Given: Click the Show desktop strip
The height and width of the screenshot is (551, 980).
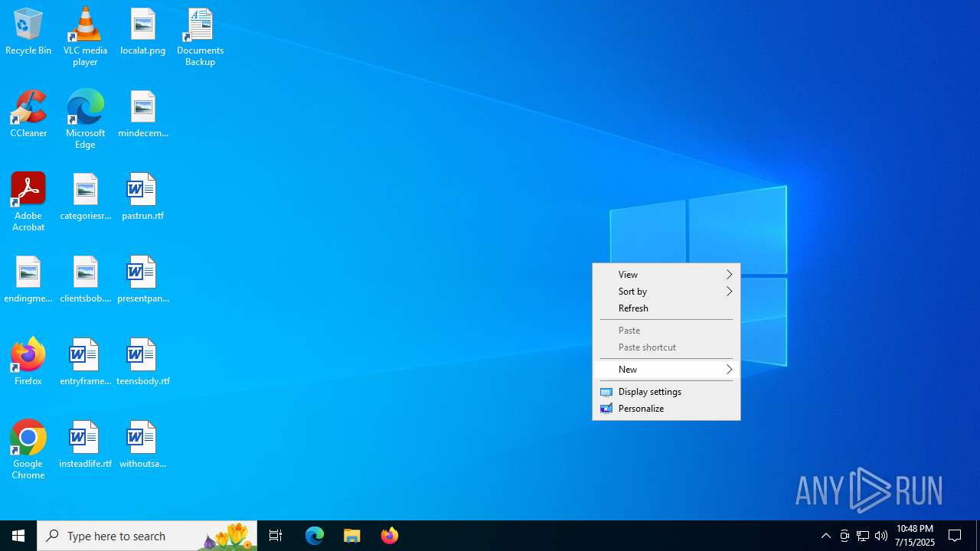Looking at the screenshot, I should pos(978,536).
